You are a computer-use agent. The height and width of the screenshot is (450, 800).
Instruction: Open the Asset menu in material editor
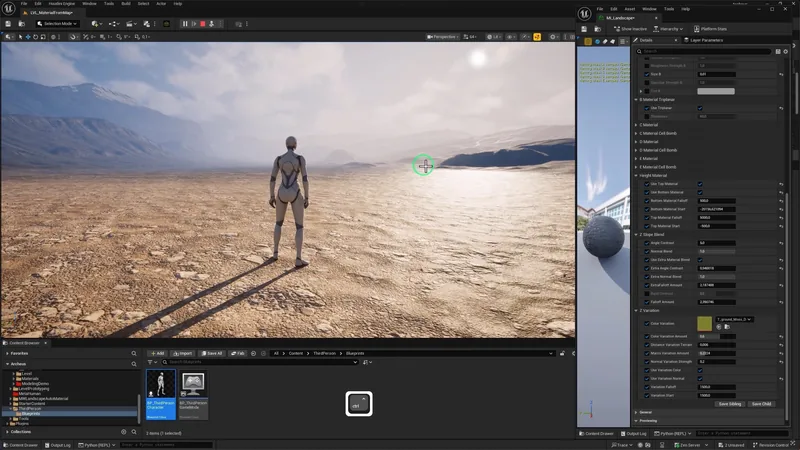click(630, 9)
